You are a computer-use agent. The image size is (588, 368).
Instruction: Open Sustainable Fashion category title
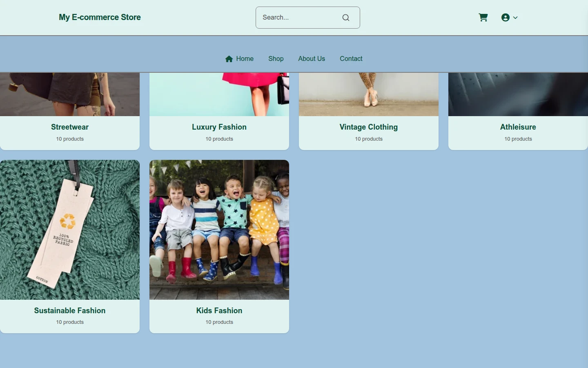click(70, 311)
